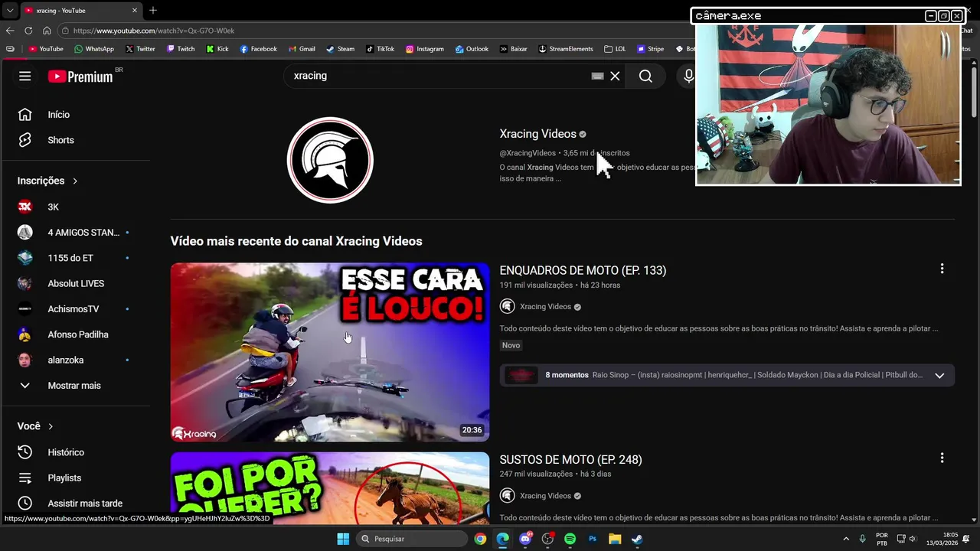Open the taskbar clock and date
The image size is (980, 551).
[x=942, y=539]
